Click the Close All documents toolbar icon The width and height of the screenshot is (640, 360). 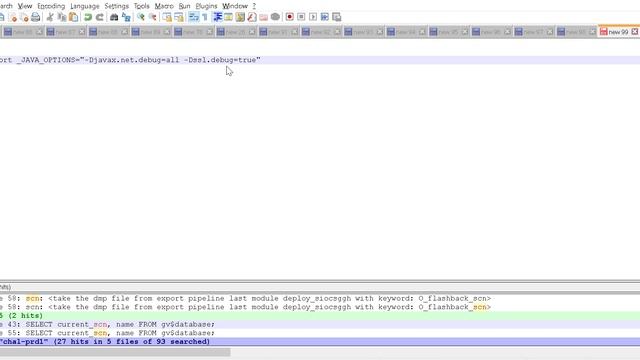tap(24, 17)
